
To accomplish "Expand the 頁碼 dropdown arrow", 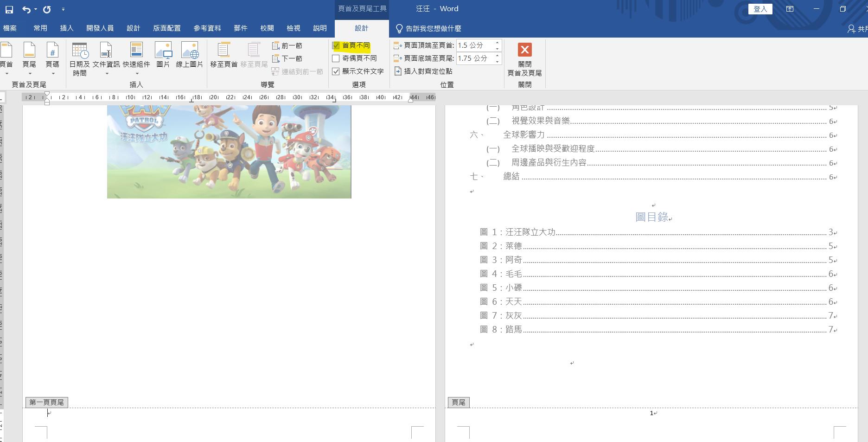I will tap(53, 73).
